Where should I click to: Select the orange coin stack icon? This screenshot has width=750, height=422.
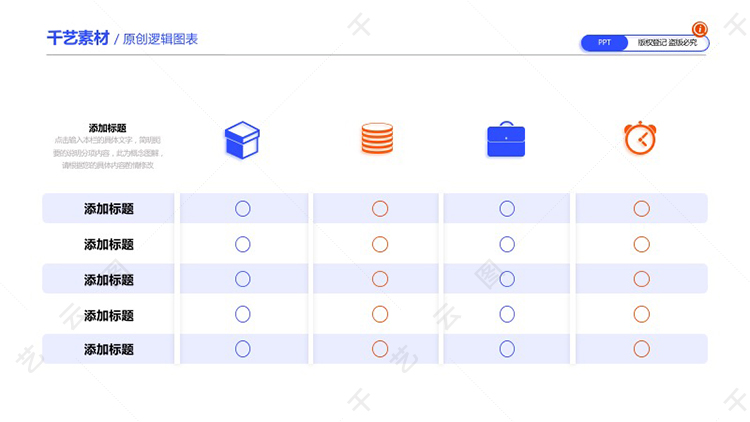[x=377, y=138]
